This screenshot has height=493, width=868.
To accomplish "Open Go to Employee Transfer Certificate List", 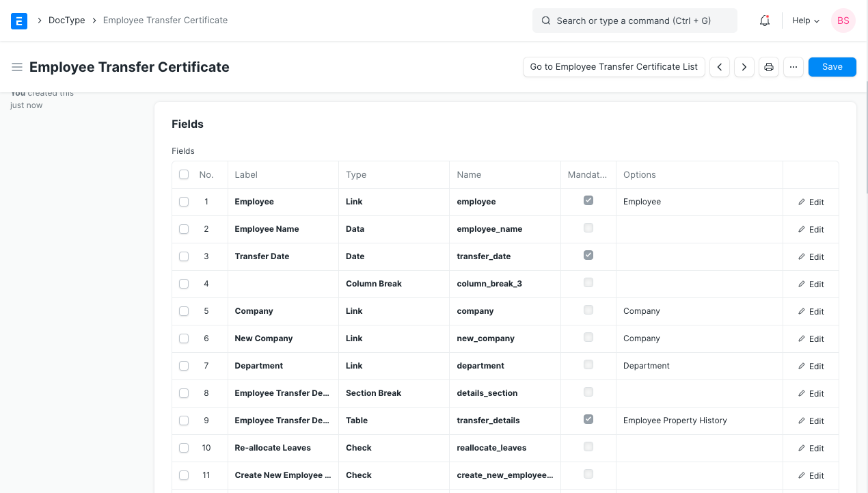I will pyautogui.click(x=613, y=66).
